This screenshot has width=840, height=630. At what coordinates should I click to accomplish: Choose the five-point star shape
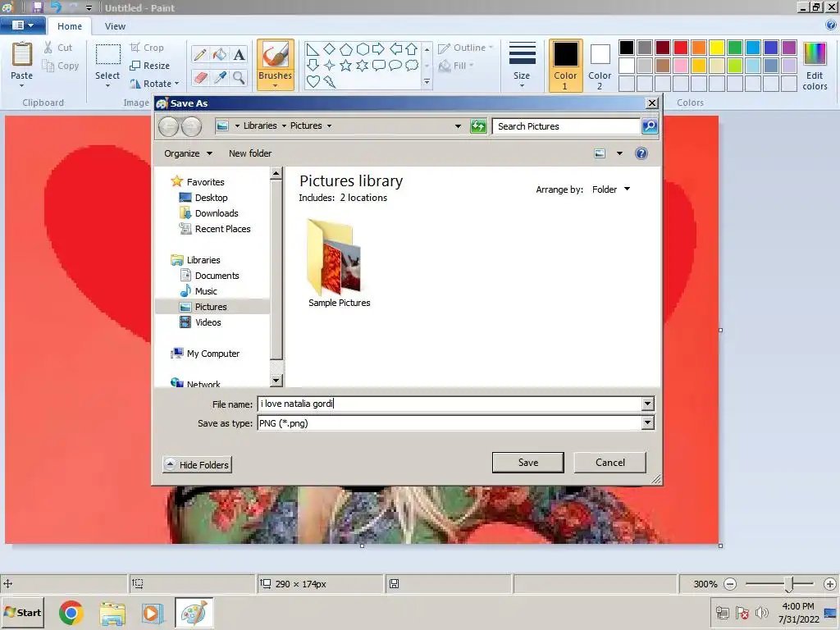pos(346,66)
